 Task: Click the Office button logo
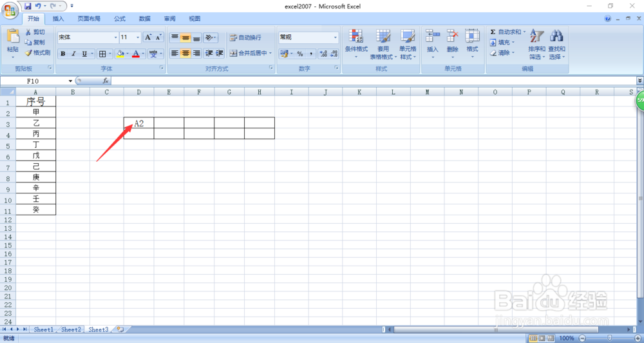pyautogui.click(x=10, y=11)
